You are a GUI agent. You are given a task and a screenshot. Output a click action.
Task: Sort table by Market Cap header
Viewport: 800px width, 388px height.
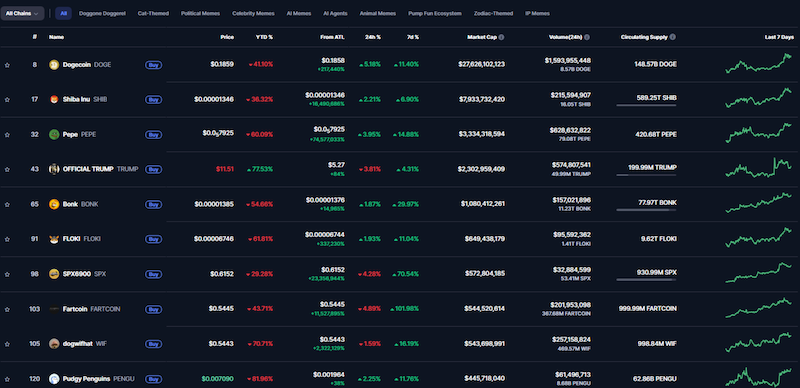[482, 37]
